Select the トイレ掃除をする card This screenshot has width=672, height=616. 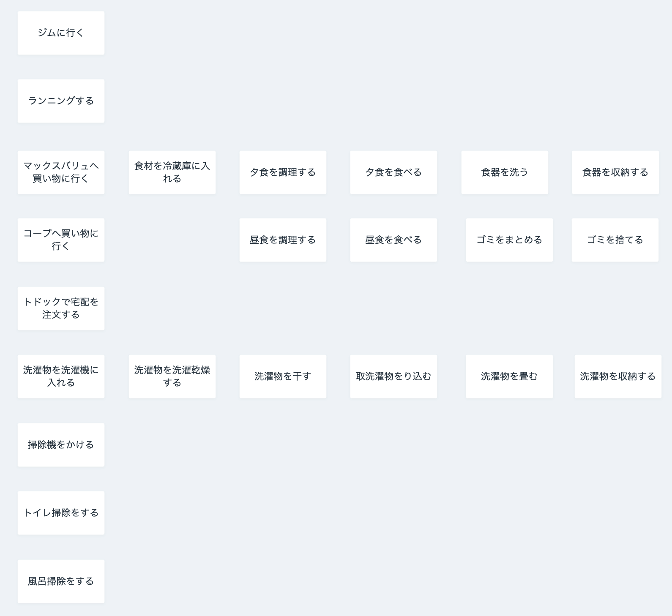click(61, 513)
